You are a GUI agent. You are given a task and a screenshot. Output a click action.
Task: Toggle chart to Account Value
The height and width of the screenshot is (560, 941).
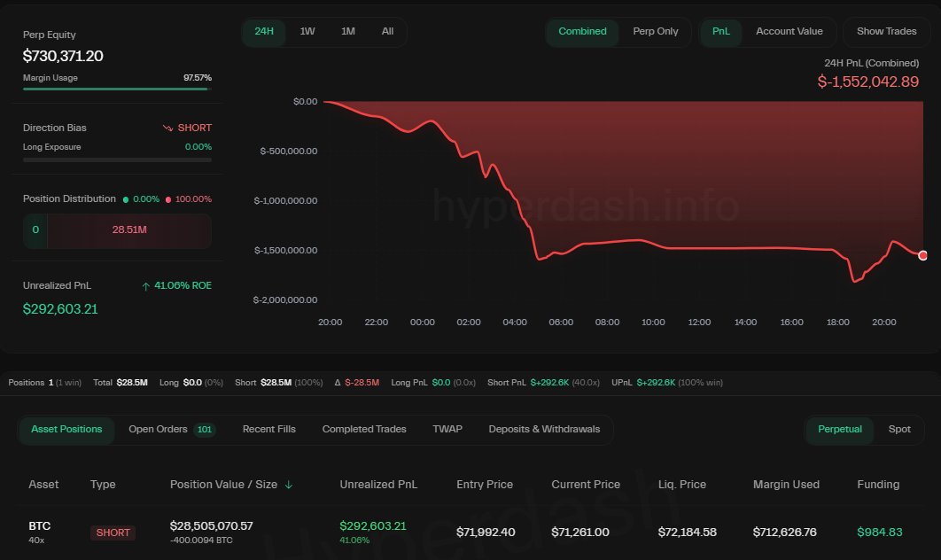(789, 32)
